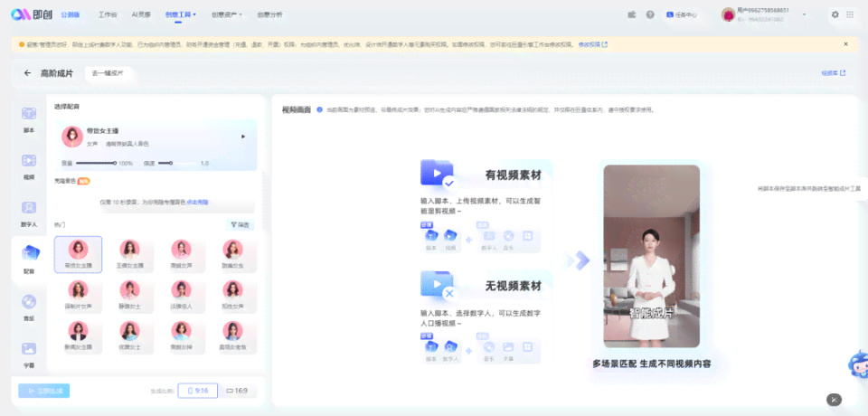Click the user avatar at top right

(x=728, y=14)
